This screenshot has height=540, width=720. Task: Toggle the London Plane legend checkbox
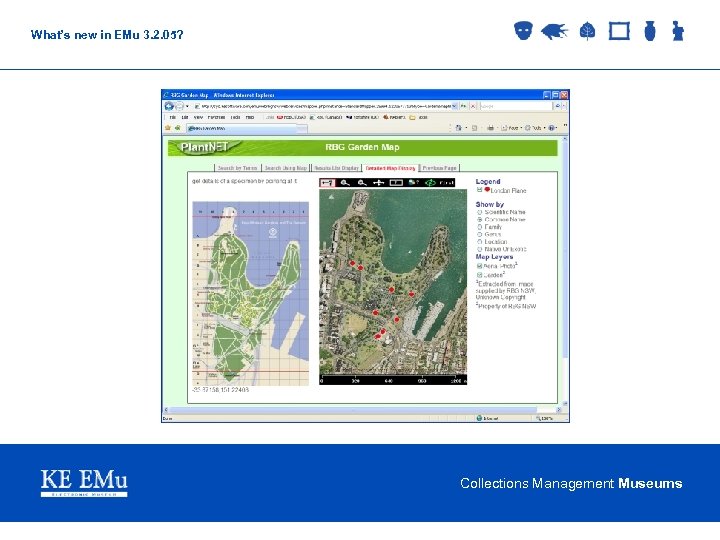click(479, 190)
